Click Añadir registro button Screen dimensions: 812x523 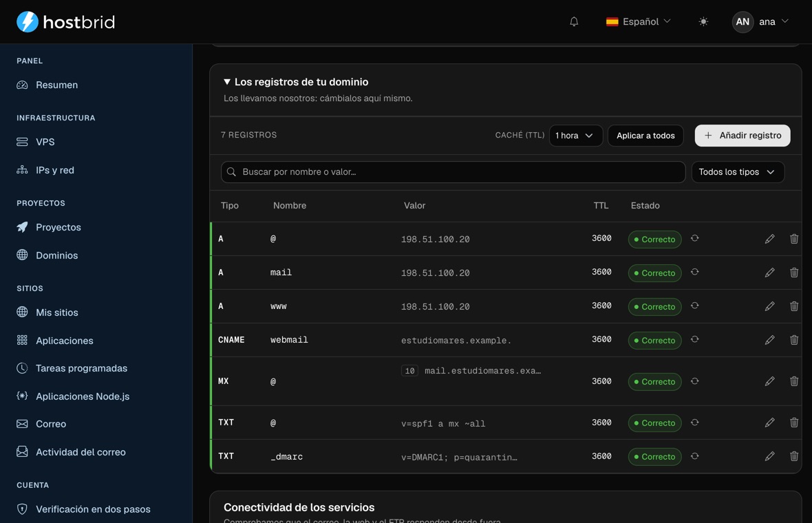click(x=742, y=136)
